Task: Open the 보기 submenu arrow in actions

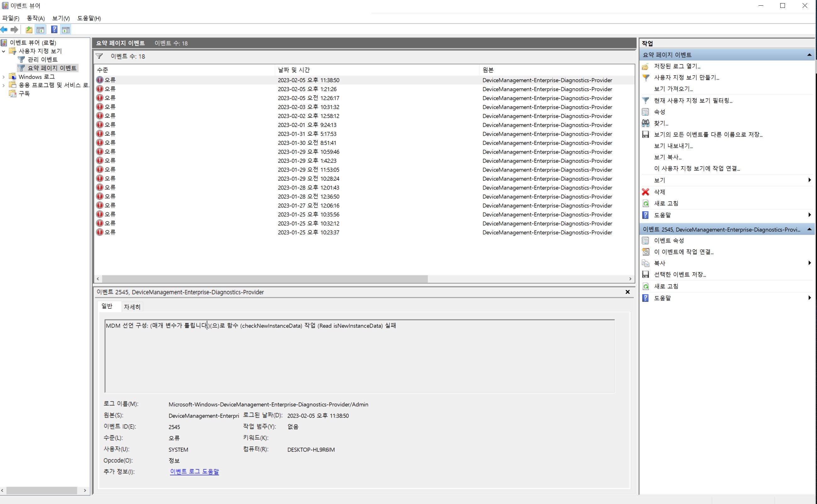Action: [810, 180]
